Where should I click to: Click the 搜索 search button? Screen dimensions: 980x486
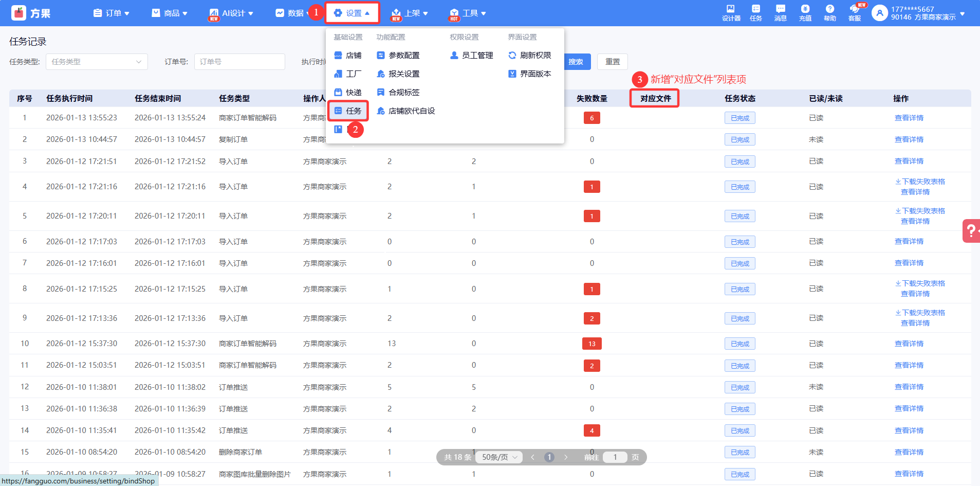tap(576, 62)
